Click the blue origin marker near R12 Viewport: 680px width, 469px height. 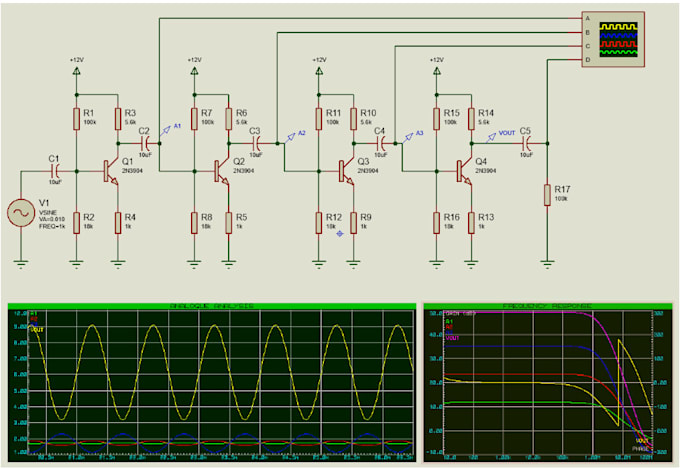[x=340, y=234]
